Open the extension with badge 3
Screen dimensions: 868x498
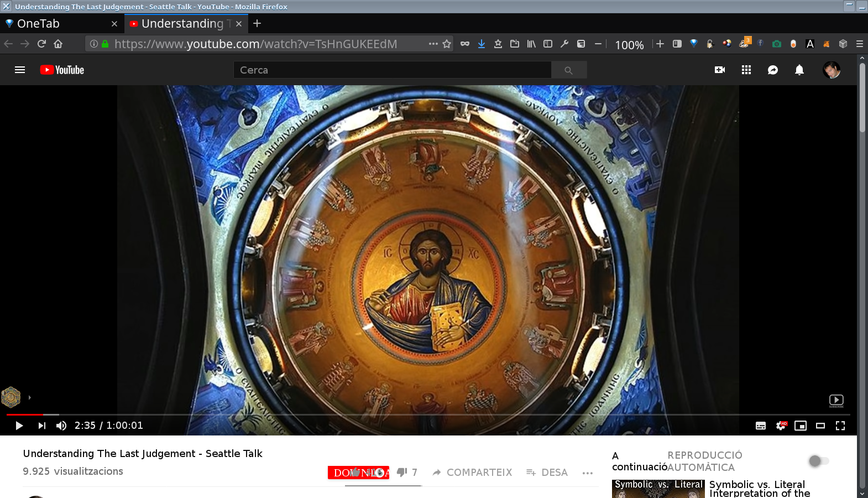pos(745,43)
